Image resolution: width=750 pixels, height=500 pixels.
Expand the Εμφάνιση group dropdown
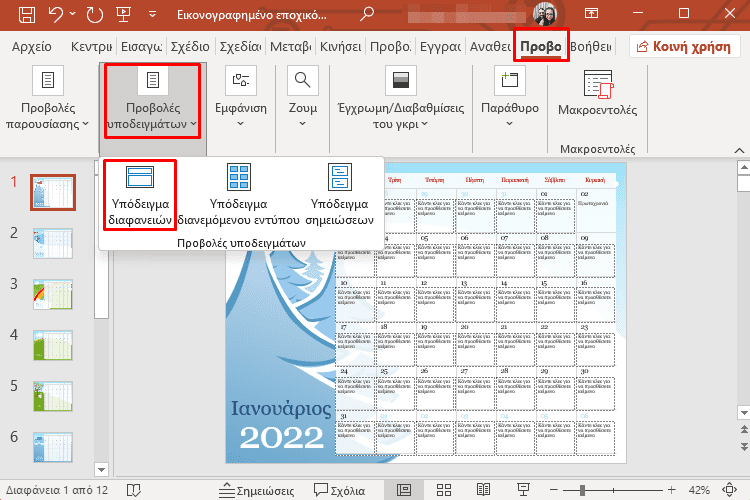point(241,98)
